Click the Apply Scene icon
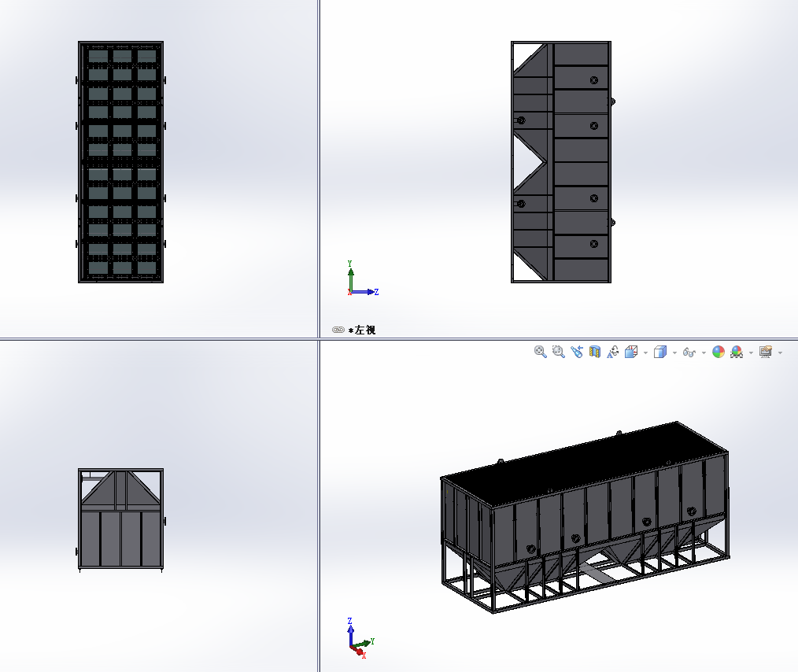The width and height of the screenshot is (798, 672). tap(737, 352)
